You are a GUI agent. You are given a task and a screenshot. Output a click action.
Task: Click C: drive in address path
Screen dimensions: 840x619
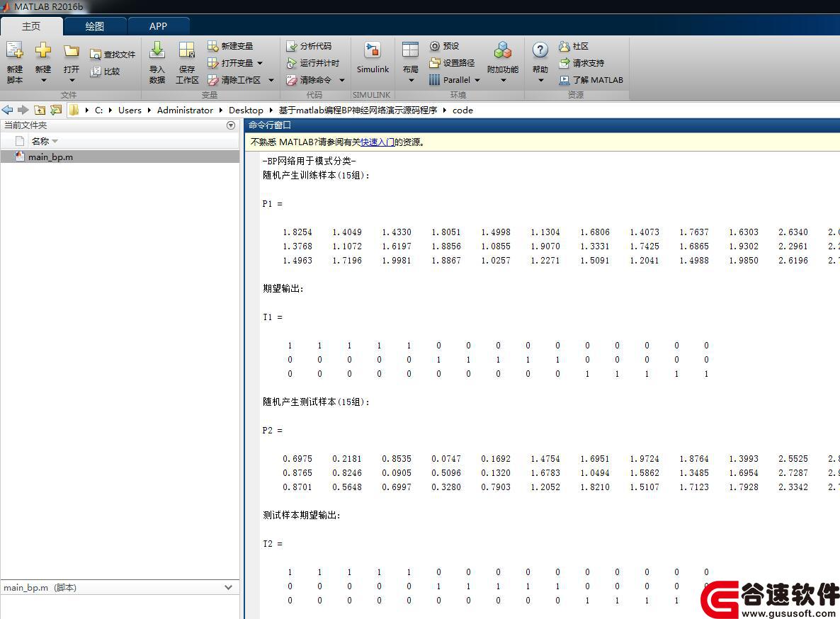click(98, 110)
